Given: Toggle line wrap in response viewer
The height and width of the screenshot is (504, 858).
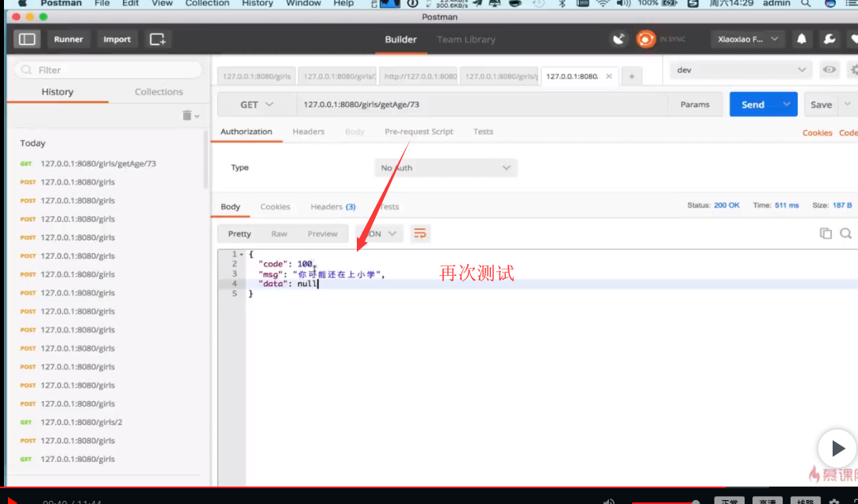Looking at the screenshot, I should pos(419,234).
